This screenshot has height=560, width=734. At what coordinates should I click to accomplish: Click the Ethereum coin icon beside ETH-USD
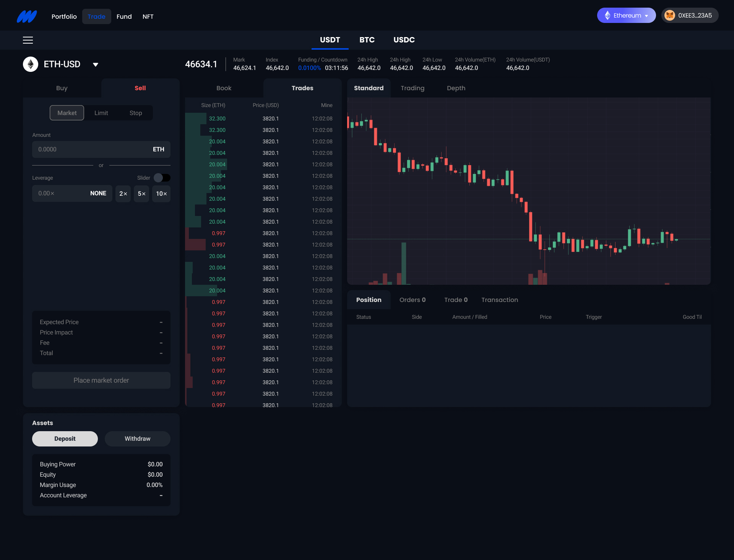[31, 64]
